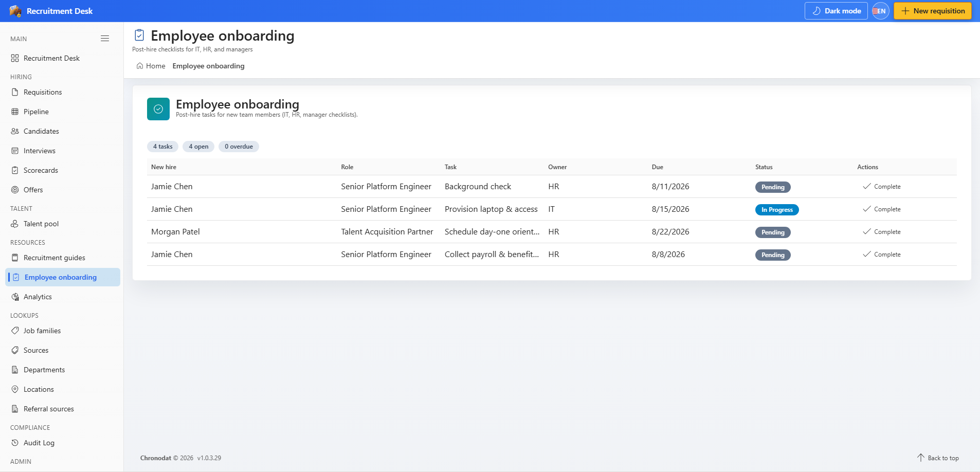This screenshot has width=980, height=472.
Task: Click the Recruitment Desk logo icon
Action: [15, 11]
